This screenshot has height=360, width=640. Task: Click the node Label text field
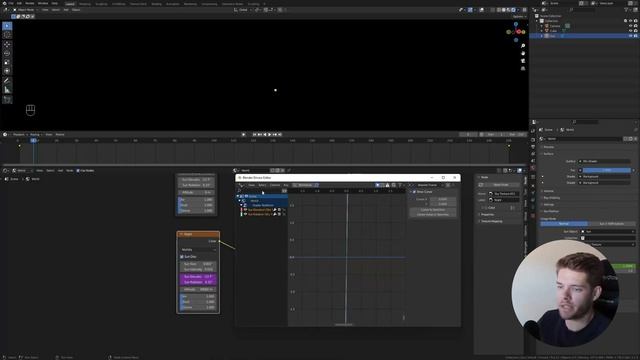[x=504, y=200]
